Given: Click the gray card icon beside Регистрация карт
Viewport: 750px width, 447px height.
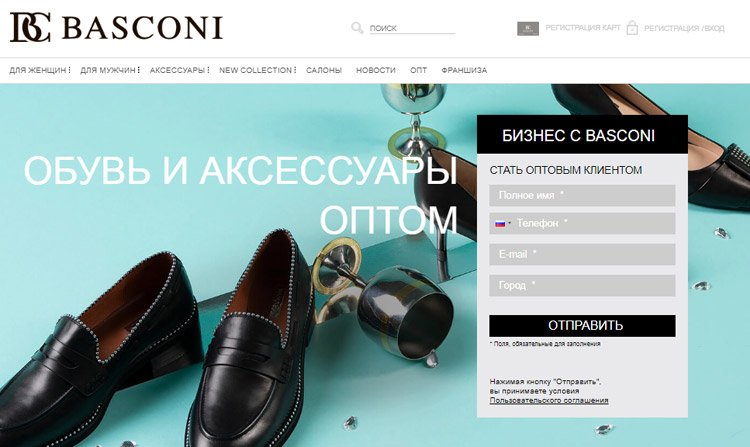Looking at the screenshot, I should click(528, 28).
